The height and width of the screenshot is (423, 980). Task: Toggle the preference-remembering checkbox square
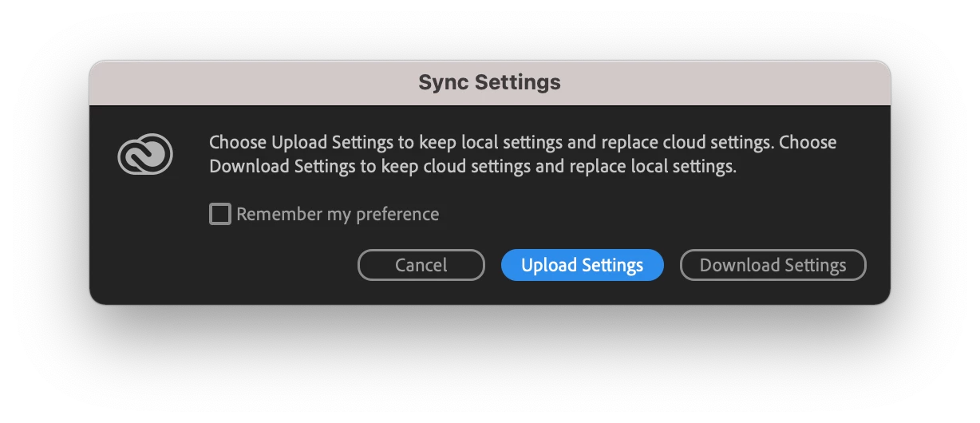coord(220,214)
